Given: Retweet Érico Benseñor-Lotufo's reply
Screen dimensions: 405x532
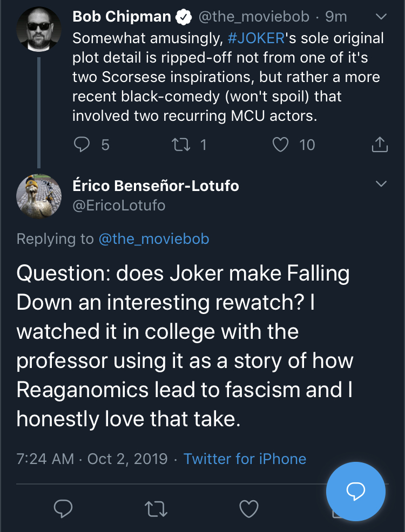Looking at the screenshot, I should [x=156, y=509].
